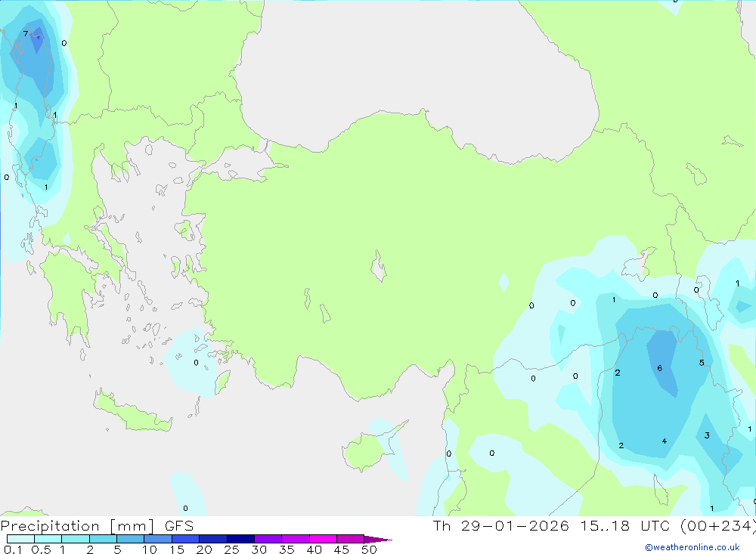Viewport: 756px width, 554px height.
Task: Click the legend label '0.1'
Action: [13, 549]
